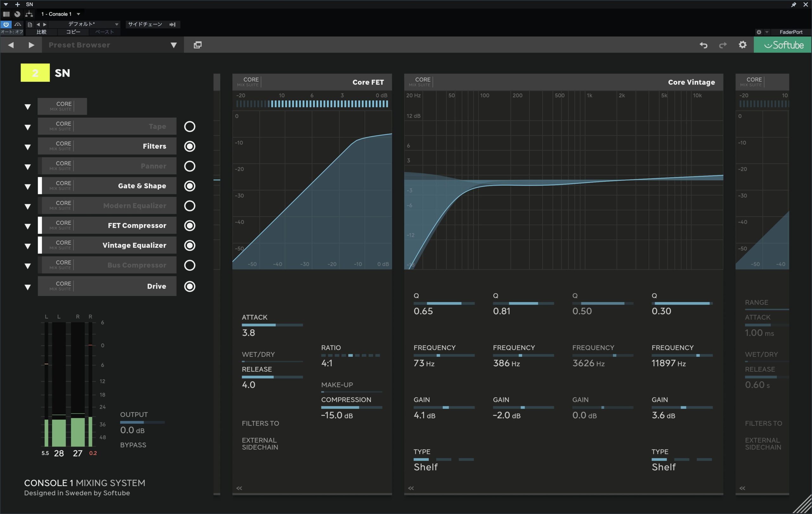This screenshot has height=514, width=812.
Task: Click the オート:オフ automation mode label
Action: 12,32
